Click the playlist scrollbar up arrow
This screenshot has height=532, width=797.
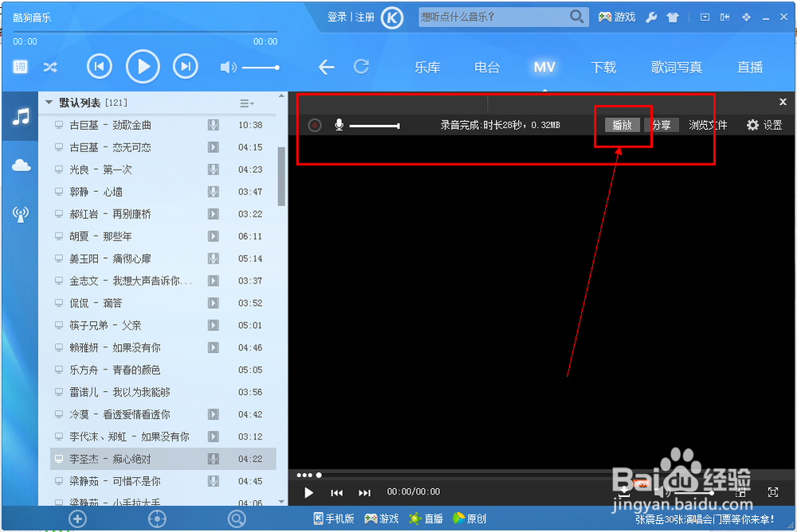(281, 96)
